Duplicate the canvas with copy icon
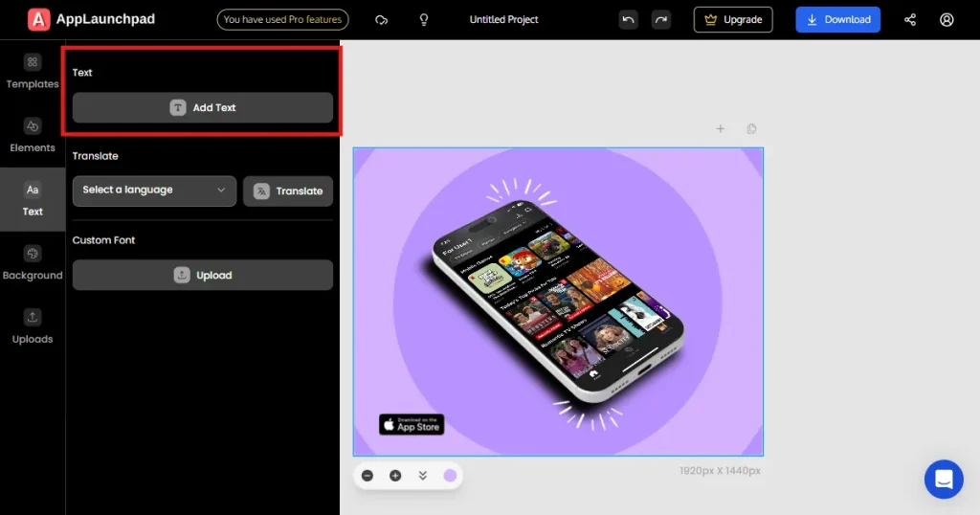This screenshot has width=980, height=515. 751,128
